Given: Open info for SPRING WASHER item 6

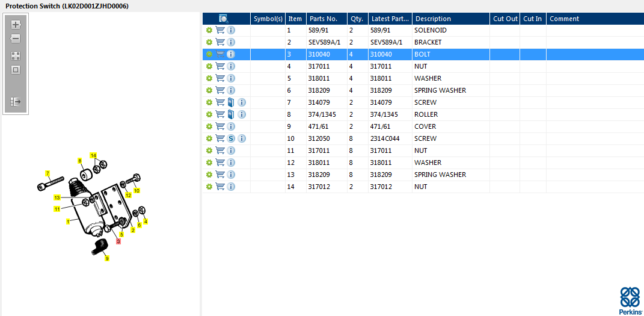Looking at the screenshot, I should pos(231,90).
